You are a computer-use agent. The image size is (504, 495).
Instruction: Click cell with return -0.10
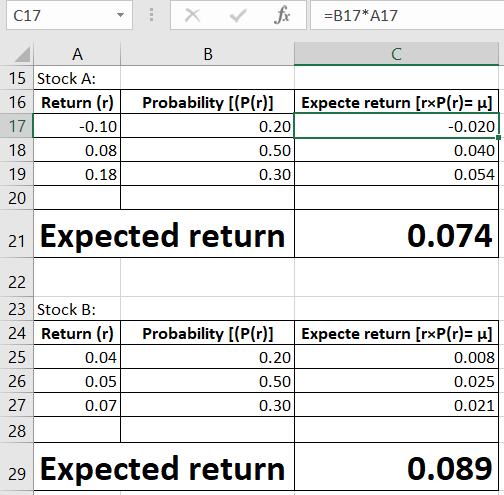pyautogui.click(x=77, y=126)
